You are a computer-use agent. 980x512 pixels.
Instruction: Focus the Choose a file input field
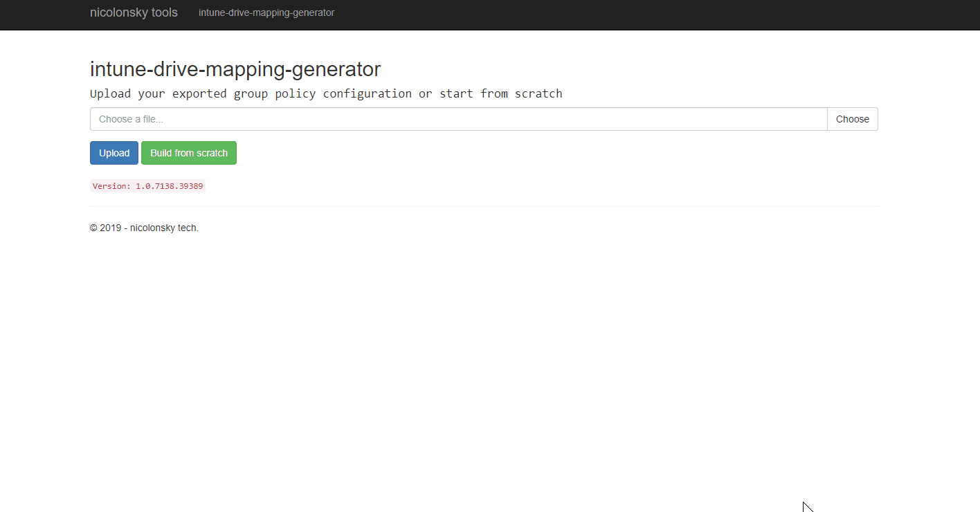pos(459,119)
